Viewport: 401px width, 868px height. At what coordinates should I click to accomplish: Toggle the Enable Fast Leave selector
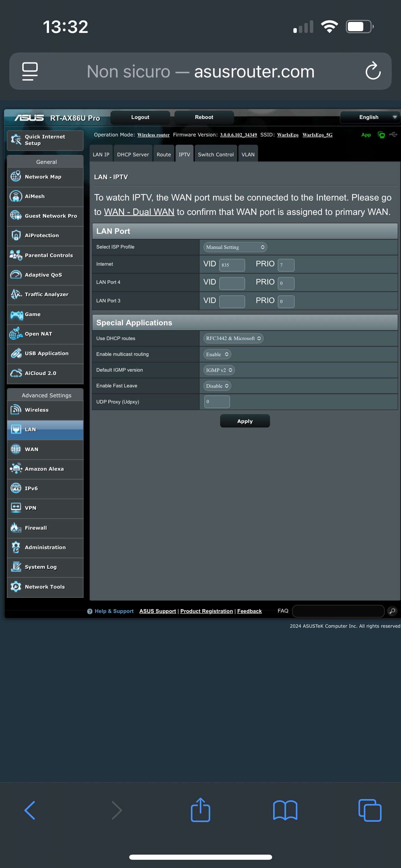(x=217, y=386)
